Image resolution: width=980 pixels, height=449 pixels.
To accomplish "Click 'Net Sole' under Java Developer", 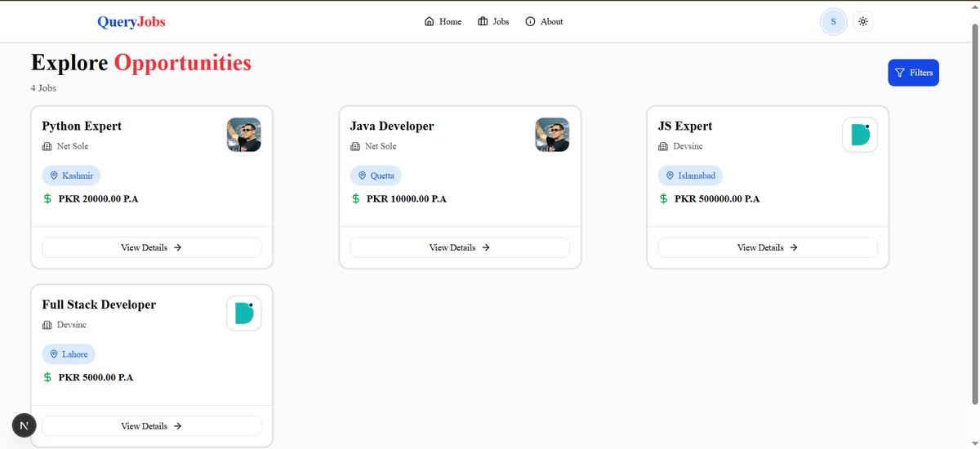I will tap(381, 146).
